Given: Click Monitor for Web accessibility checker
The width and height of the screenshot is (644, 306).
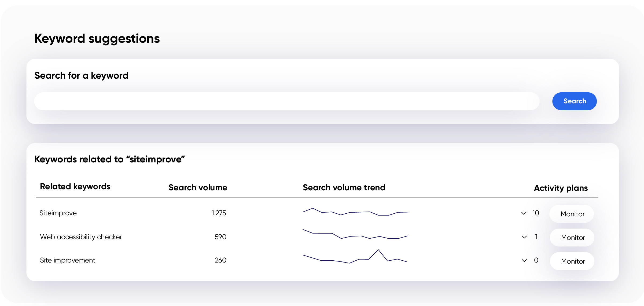Looking at the screenshot, I should [572, 238].
